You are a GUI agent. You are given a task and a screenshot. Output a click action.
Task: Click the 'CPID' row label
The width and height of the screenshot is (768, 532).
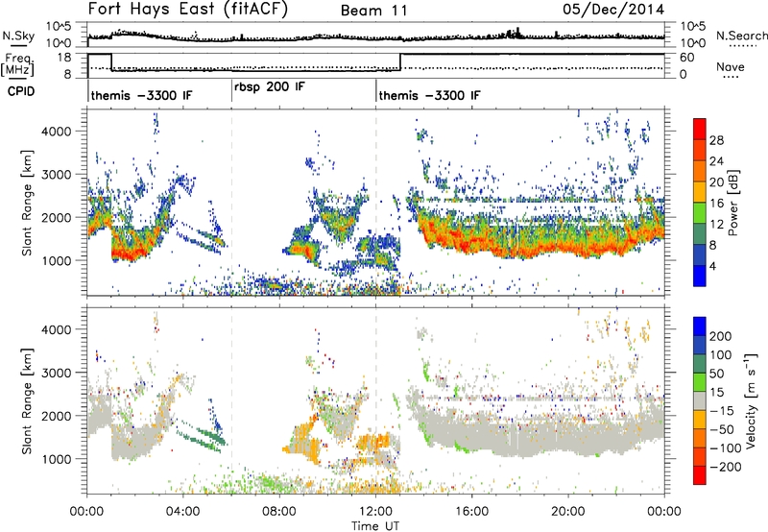21,91
